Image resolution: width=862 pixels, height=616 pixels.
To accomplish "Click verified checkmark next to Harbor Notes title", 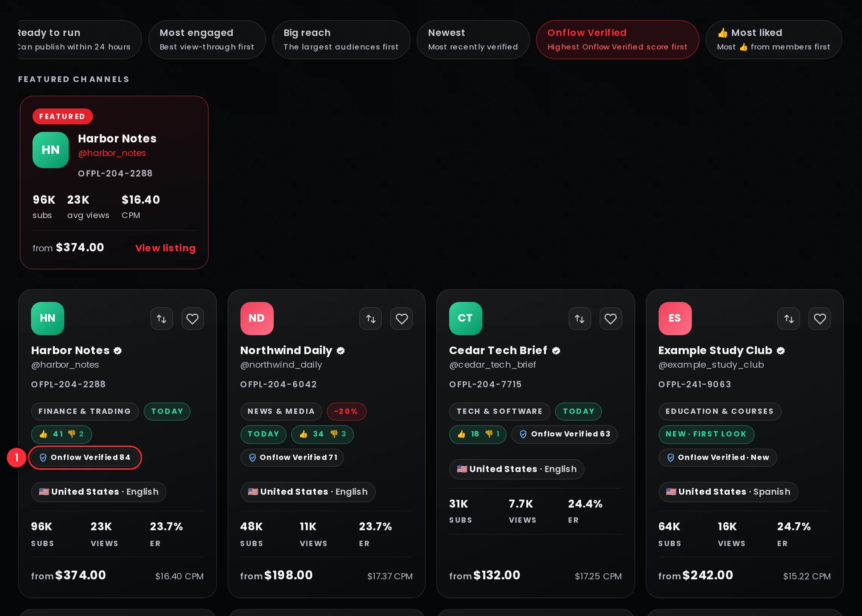I will click(118, 350).
